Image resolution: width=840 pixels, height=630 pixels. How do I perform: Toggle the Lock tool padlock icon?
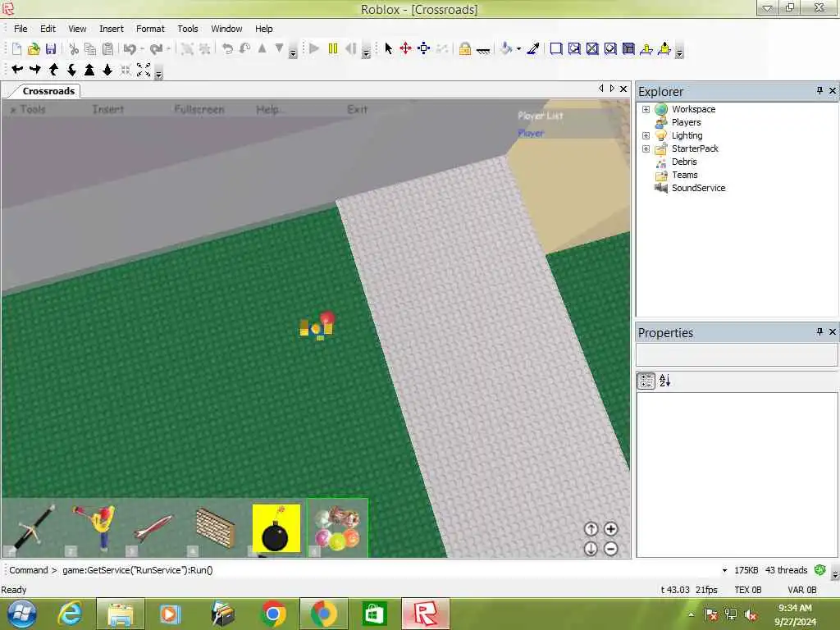click(465, 49)
